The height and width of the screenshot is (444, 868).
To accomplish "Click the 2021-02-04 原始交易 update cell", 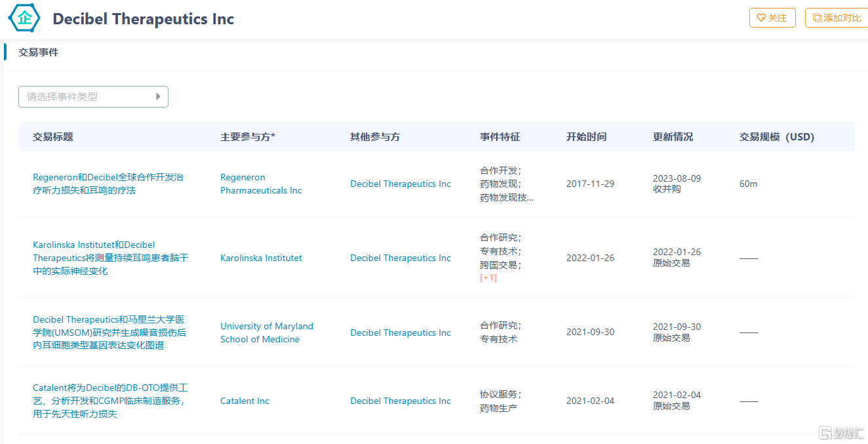I will pos(677,401).
